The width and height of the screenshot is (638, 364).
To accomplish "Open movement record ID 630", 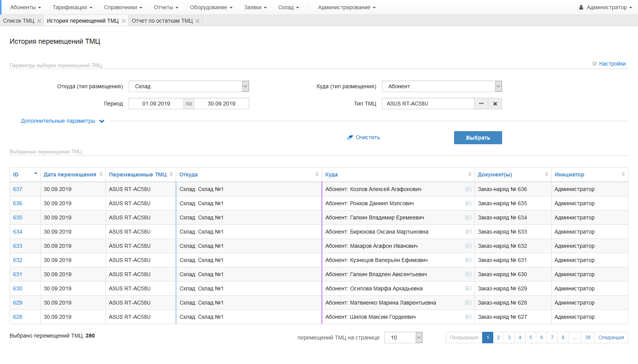I will (x=18, y=288).
